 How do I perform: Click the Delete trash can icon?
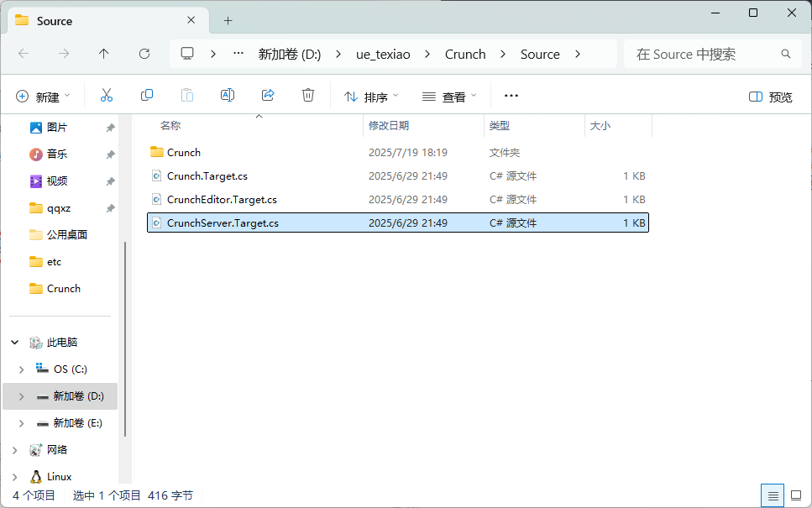click(308, 96)
